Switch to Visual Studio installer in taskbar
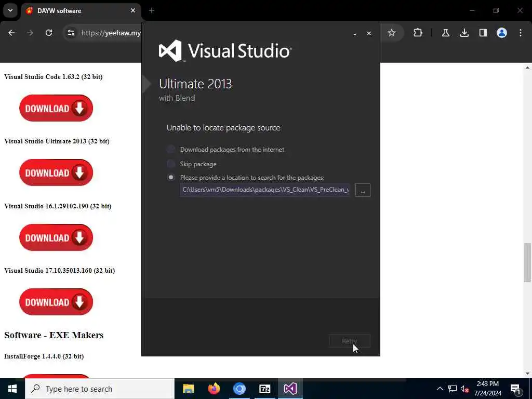This screenshot has height=399, width=532. tap(290, 389)
